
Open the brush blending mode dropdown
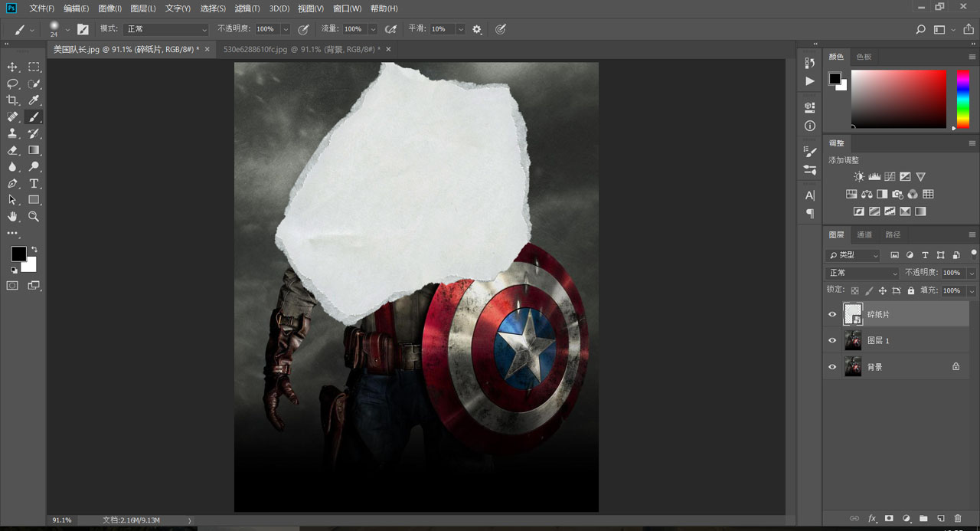tap(166, 29)
